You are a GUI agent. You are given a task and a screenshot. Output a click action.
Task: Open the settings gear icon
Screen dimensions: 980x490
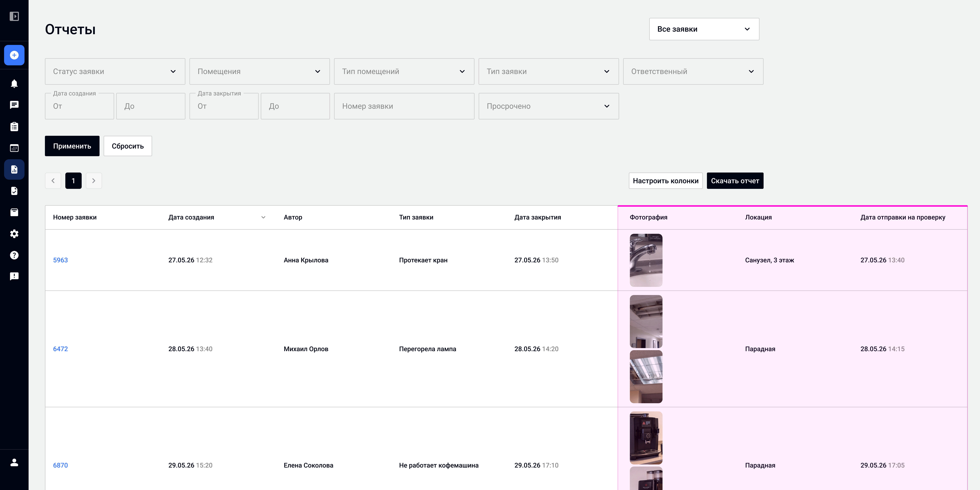coord(14,234)
